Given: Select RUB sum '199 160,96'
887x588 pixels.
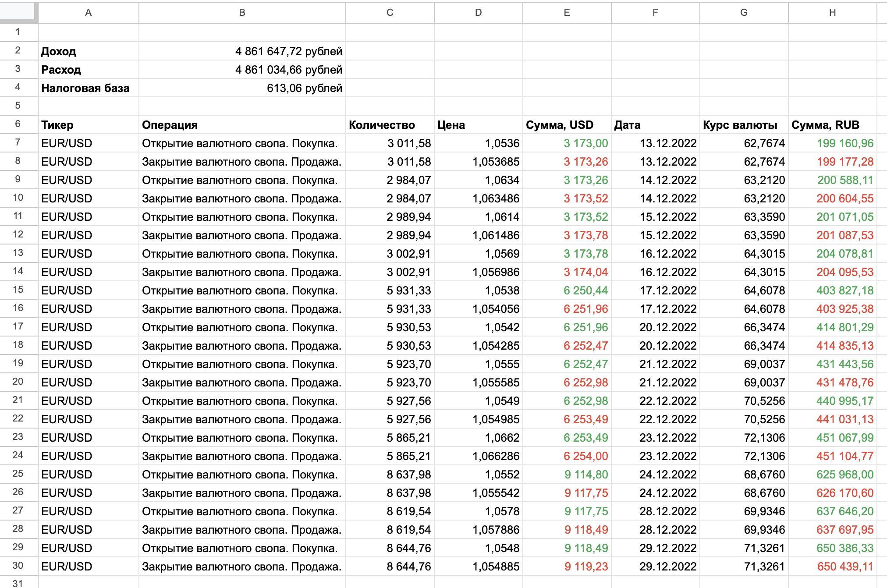Looking at the screenshot, I should pos(833,143).
